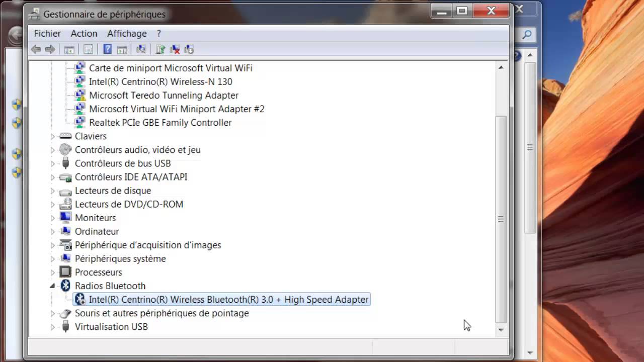Click the blue Help question mark icon
644x362 pixels.
pos(107,49)
